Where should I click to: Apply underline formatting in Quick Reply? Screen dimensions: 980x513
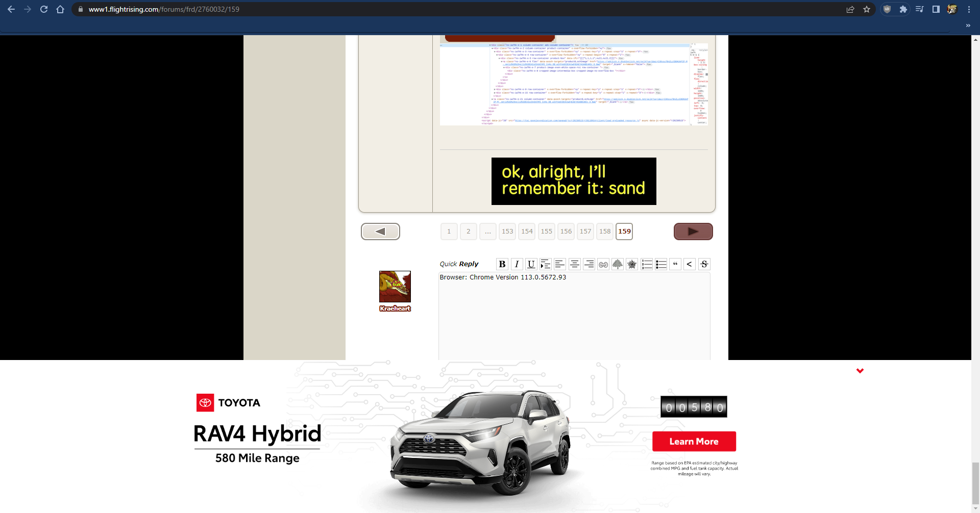(x=531, y=264)
